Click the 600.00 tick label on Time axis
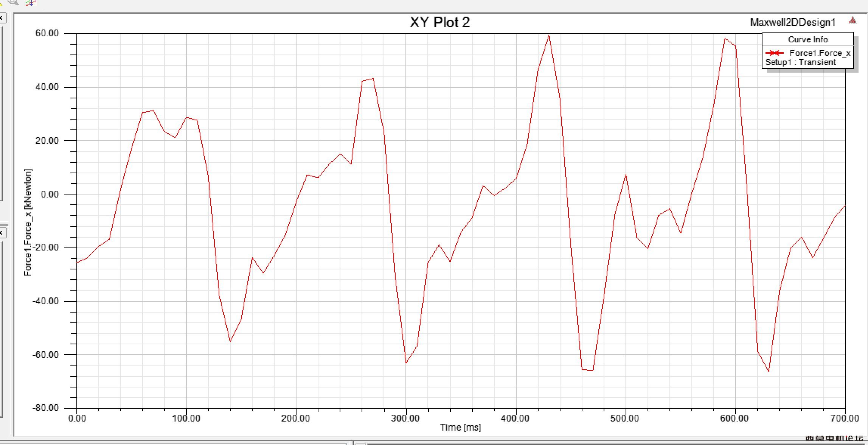868x445 pixels. (x=734, y=418)
